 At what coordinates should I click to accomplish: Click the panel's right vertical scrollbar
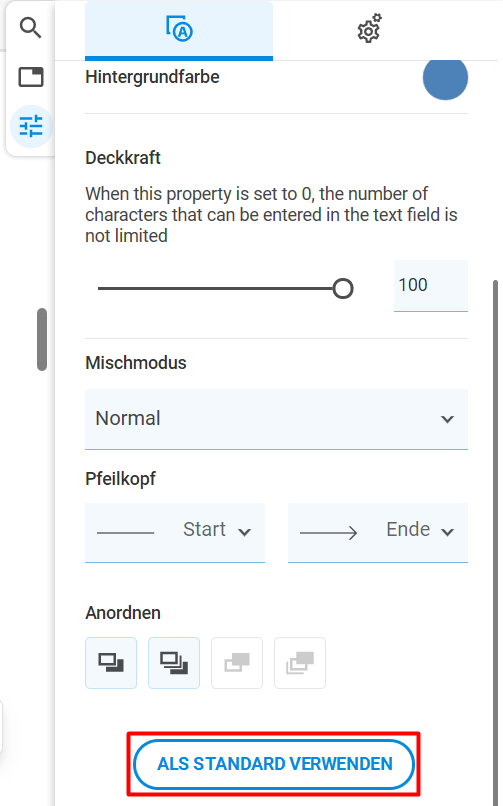495,542
